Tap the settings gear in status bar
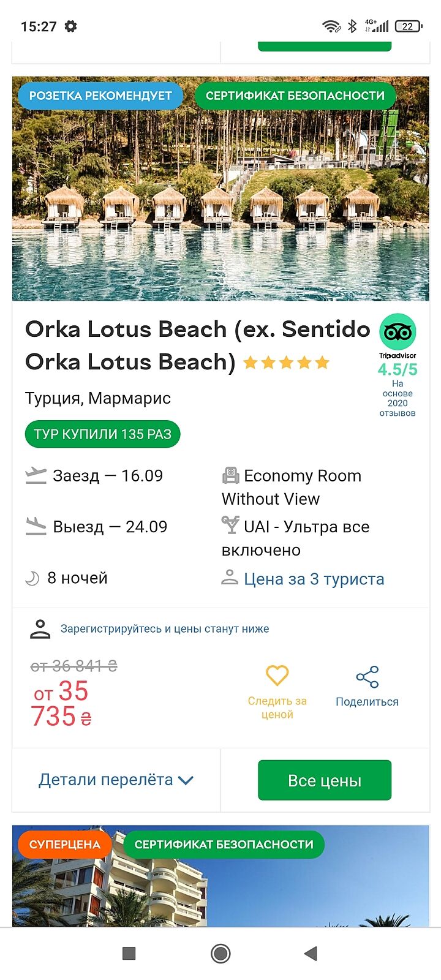The width and height of the screenshot is (441, 980). click(x=71, y=26)
